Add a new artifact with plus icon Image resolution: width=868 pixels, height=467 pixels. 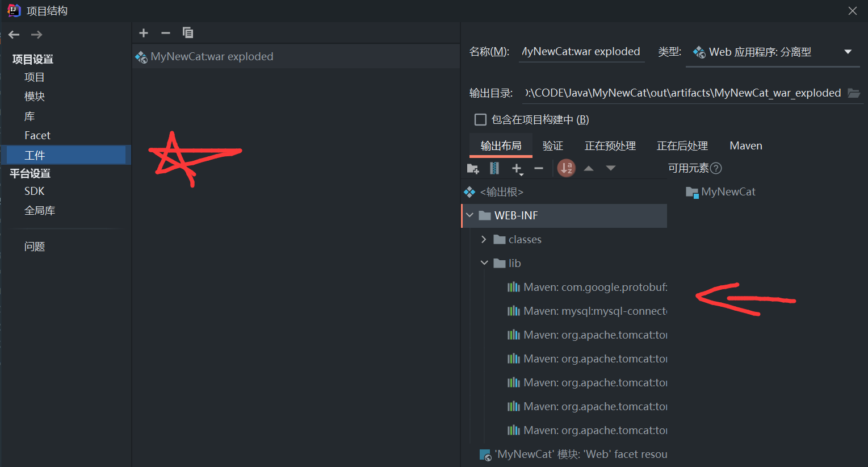[x=144, y=33]
